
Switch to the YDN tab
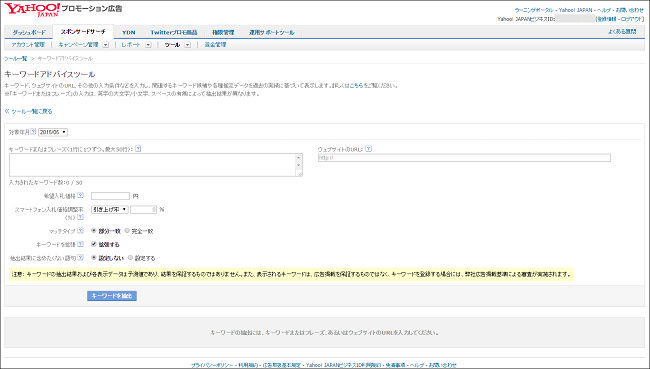[x=129, y=32]
